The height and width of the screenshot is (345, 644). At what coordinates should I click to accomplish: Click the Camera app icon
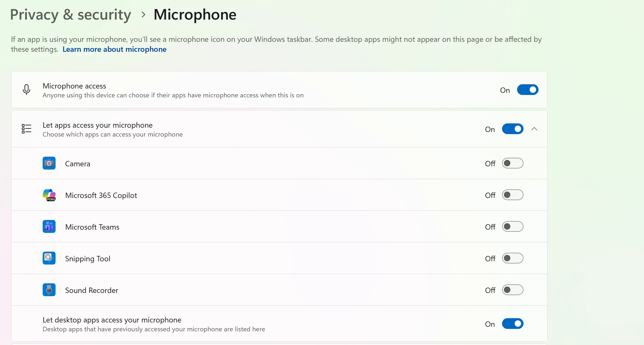(49, 163)
